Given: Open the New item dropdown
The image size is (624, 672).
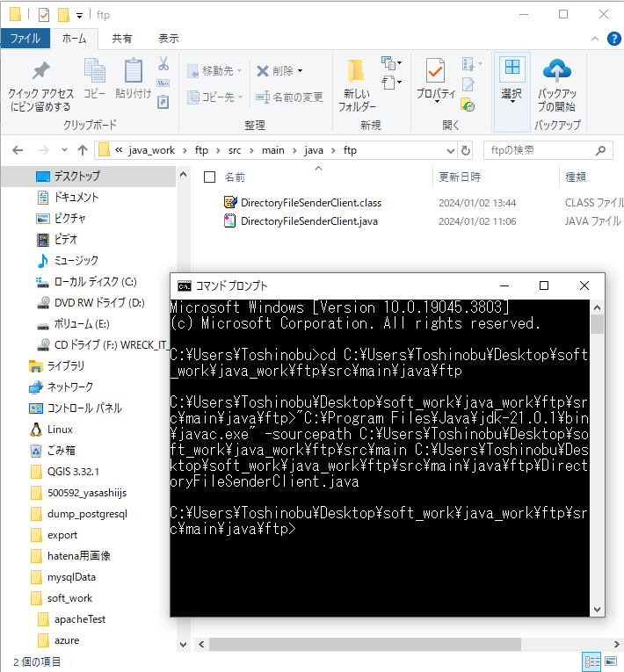Looking at the screenshot, I should click(391, 63).
